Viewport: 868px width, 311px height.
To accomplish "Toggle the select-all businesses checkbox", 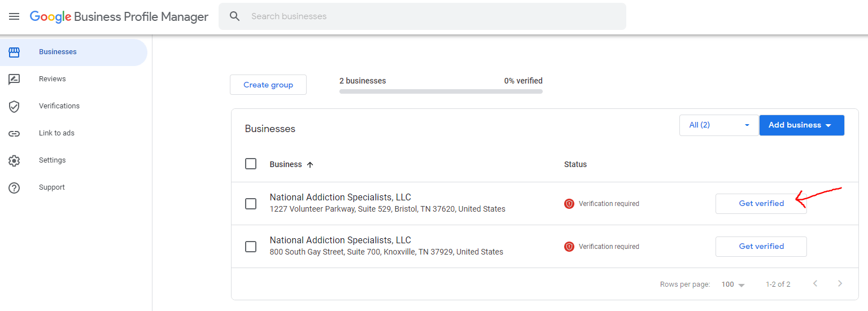I will click(x=251, y=164).
